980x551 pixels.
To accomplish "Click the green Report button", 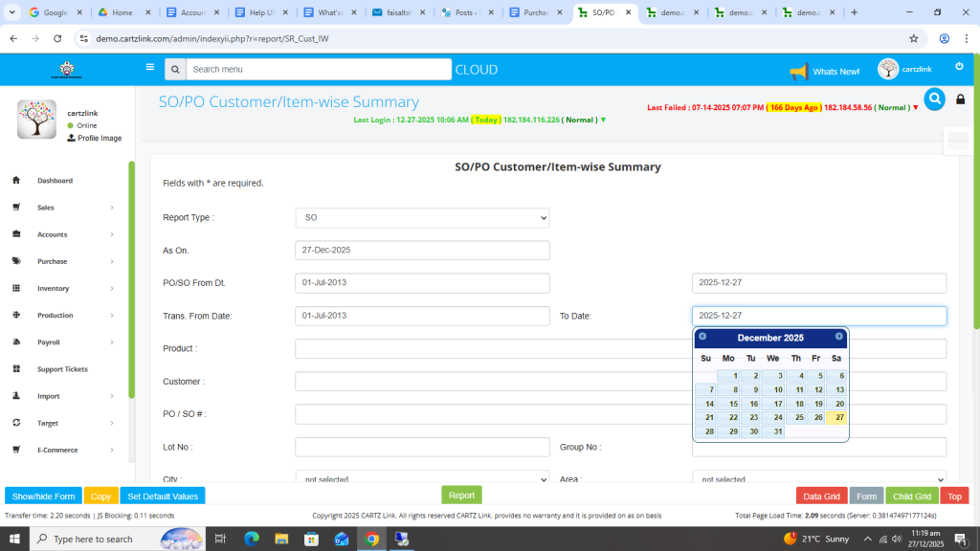I will pyautogui.click(x=461, y=496).
